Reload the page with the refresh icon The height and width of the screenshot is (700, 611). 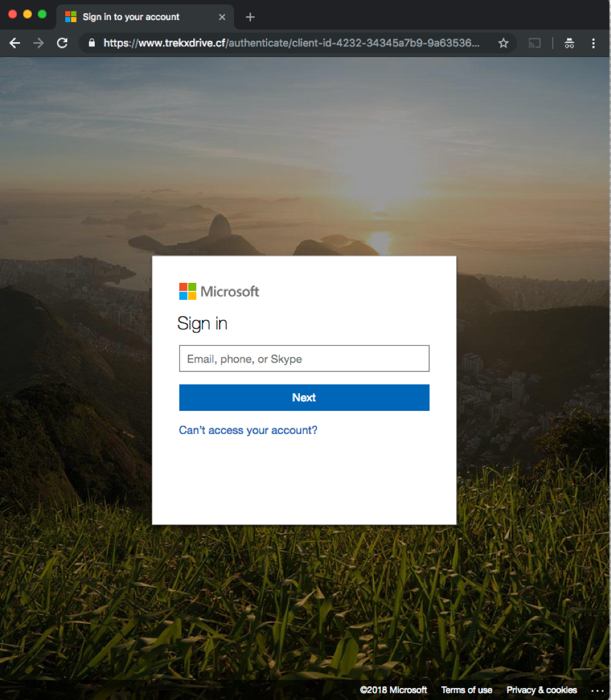[62, 43]
